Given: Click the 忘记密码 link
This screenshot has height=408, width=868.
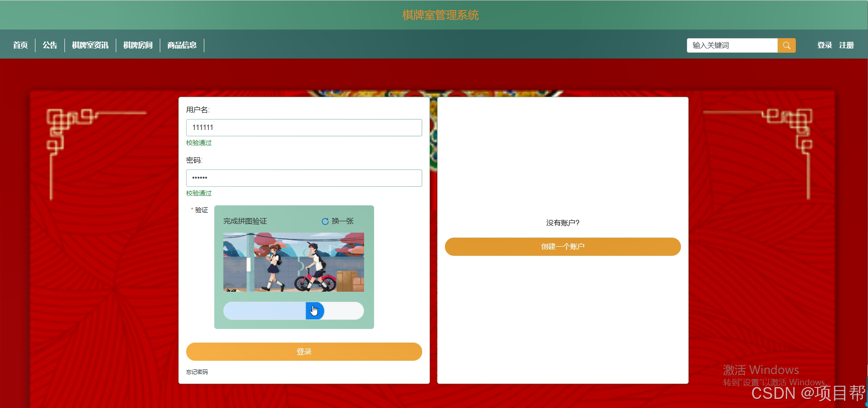Looking at the screenshot, I should [x=197, y=372].
